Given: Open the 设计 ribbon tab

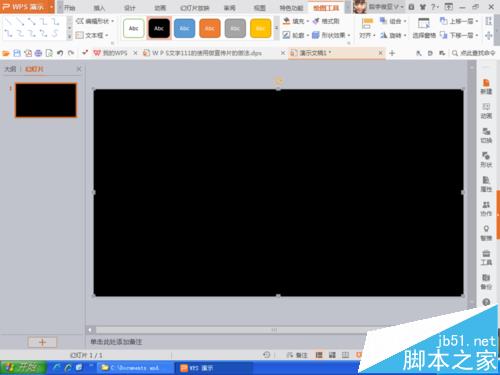Looking at the screenshot, I should point(130,8).
